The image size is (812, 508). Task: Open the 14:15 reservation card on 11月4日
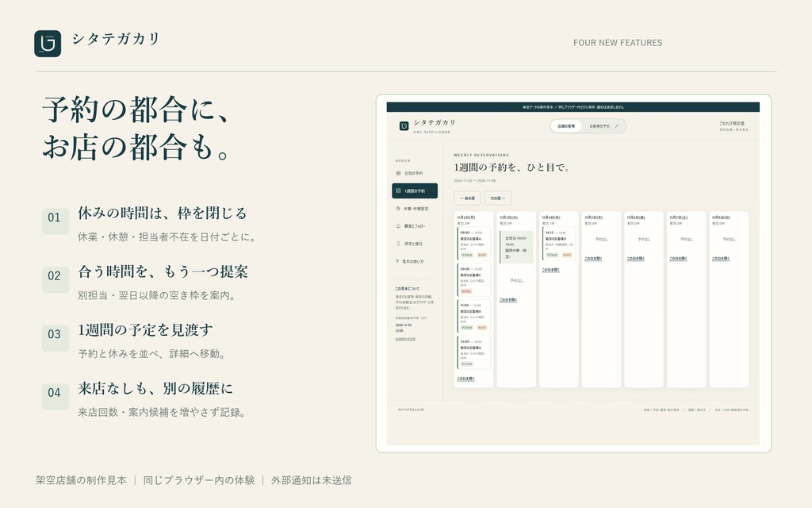click(x=559, y=244)
